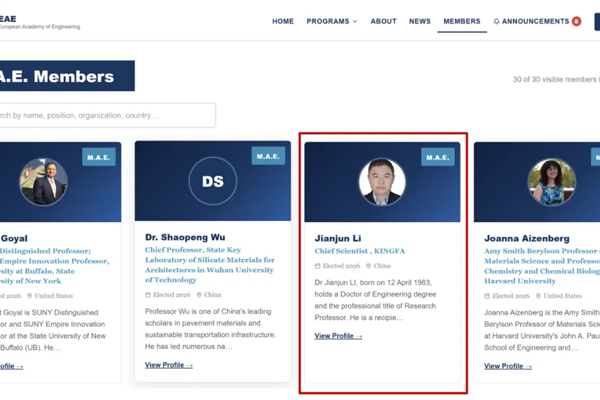The image size is (600, 400).
Task: Select the MEMBERS nav tab
Action: 462,21
